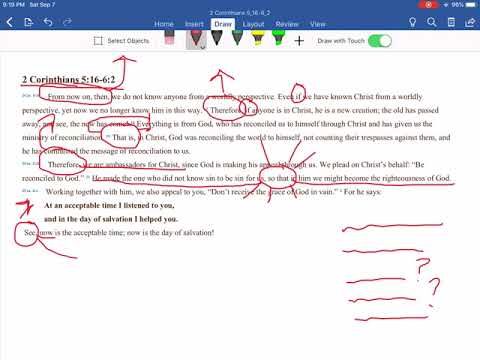The height and width of the screenshot is (360, 480).
Task: Tap bold line 'At an acceptable time'
Action: [109, 206]
